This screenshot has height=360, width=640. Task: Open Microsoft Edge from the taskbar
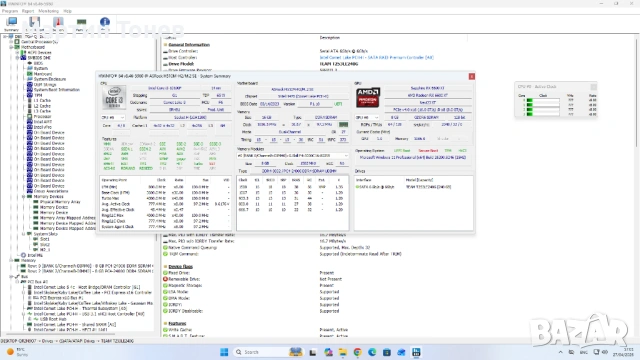[372, 352]
